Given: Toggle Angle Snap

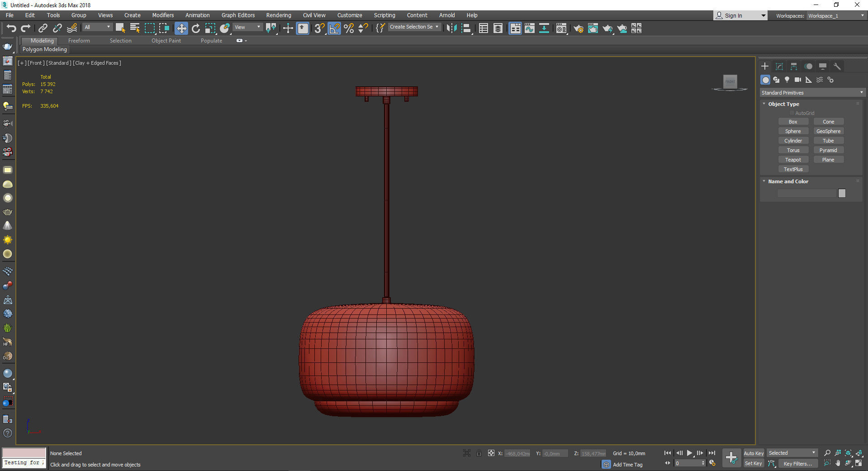Looking at the screenshot, I should (x=334, y=29).
